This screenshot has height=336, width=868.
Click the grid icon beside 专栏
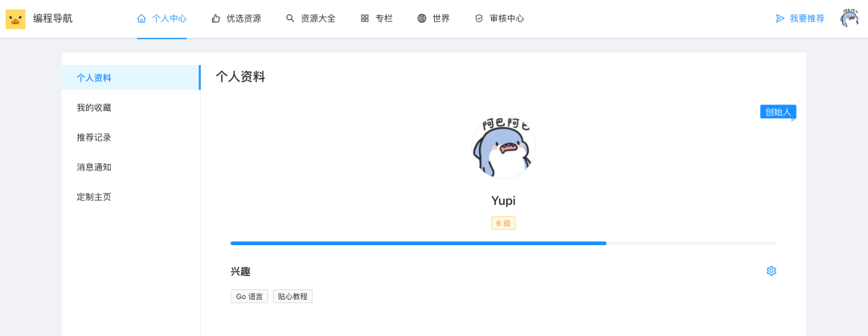pos(365,18)
